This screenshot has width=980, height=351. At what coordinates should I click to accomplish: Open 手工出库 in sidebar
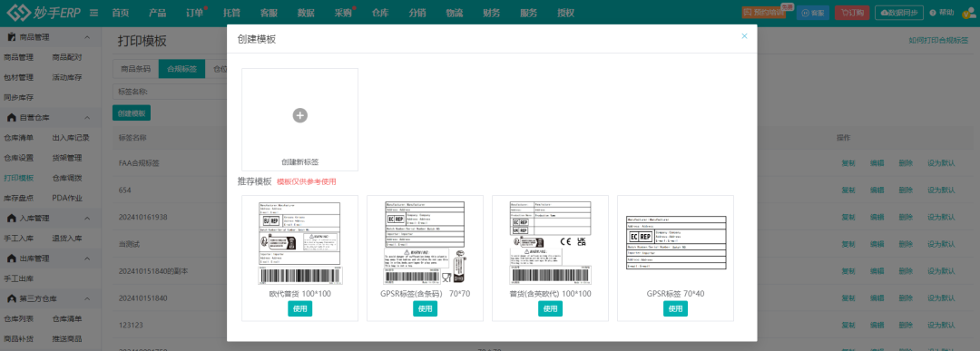pos(18,278)
